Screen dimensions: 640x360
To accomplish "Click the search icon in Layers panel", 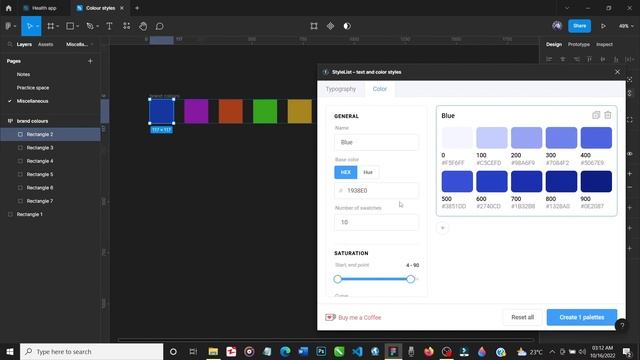I will click(x=10, y=44).
